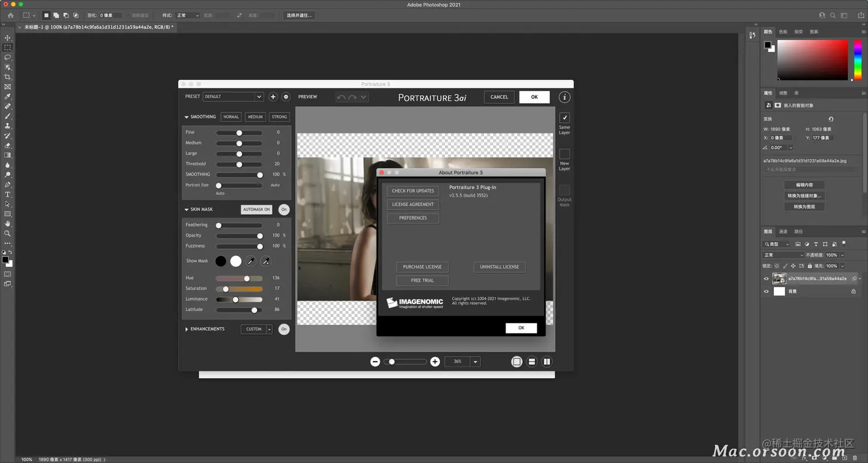Click the Hue slider handle
The image size is (868, 463).
pos(247,278)
